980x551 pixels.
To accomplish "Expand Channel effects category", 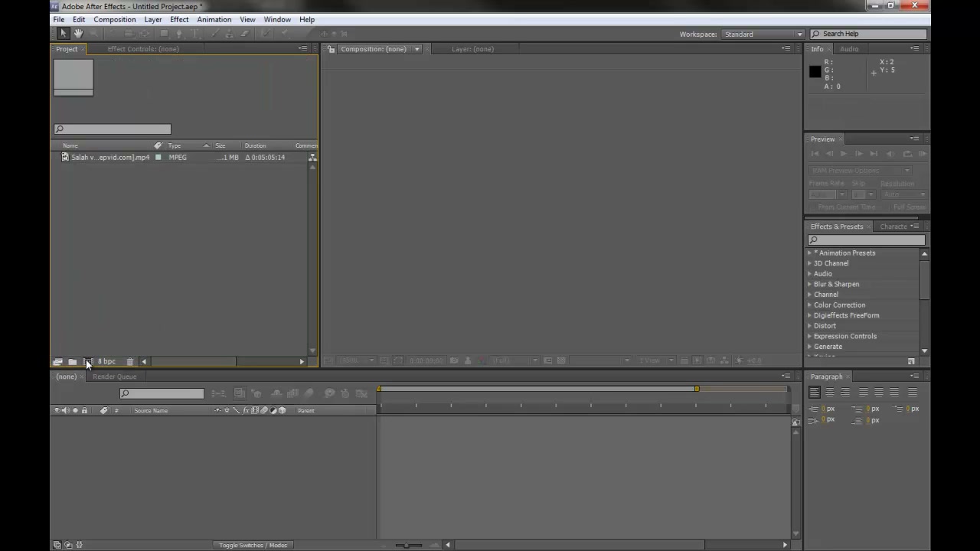I will (810, 295).
